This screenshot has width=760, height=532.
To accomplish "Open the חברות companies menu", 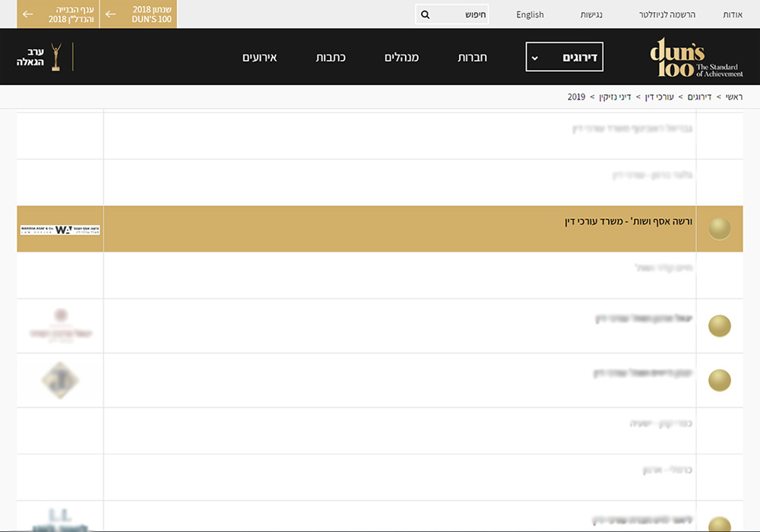I will pos(472,57).
